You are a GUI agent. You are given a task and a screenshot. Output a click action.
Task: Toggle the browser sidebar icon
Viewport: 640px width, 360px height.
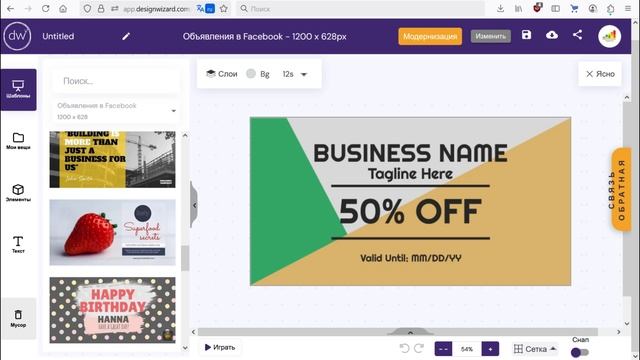pyautogui.click(x=556, y=9)
